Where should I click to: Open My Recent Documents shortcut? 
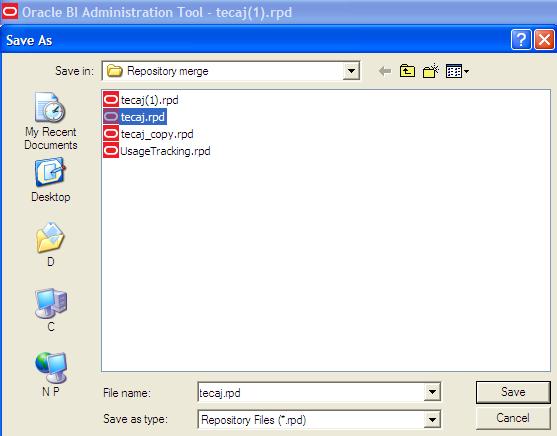click(x=50, y=121)
